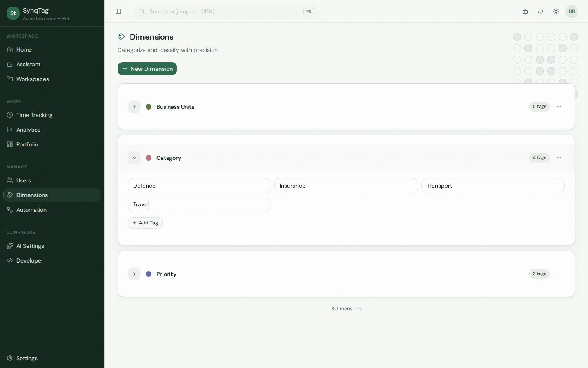Select Dimensions in sidebar
This screenshot has width=588, height=368.
point(52,195)
